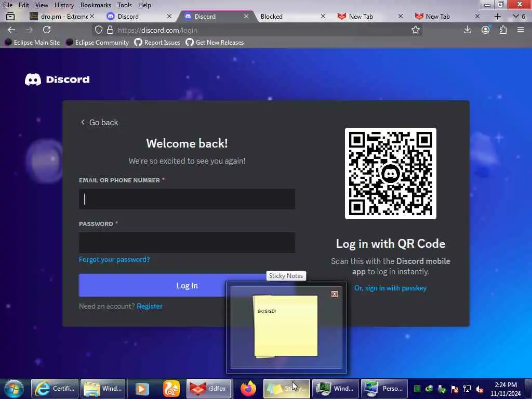
Task: Open the Windows Explorer taskbar item
Action: pos(103,389)
